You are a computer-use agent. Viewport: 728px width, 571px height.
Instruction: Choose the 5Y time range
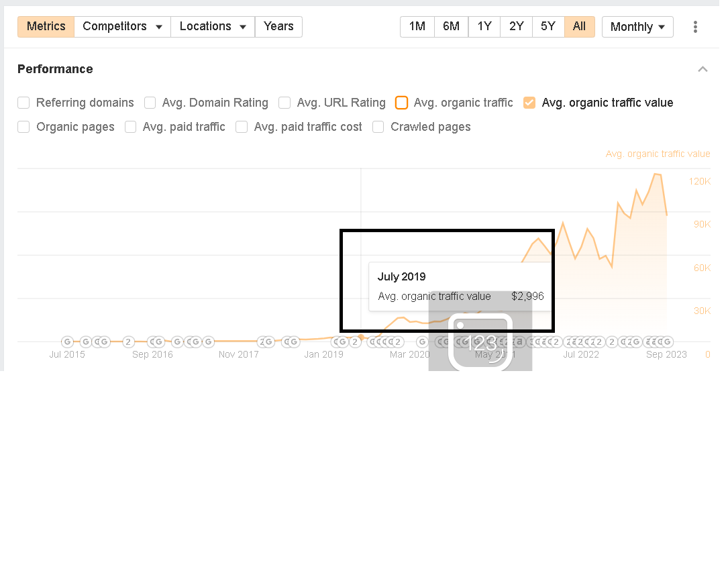click(548, 27)
